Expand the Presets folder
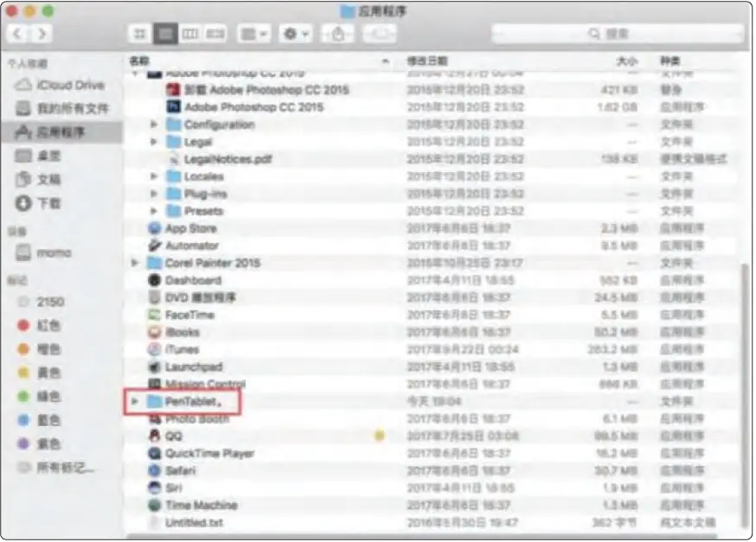 154,211
